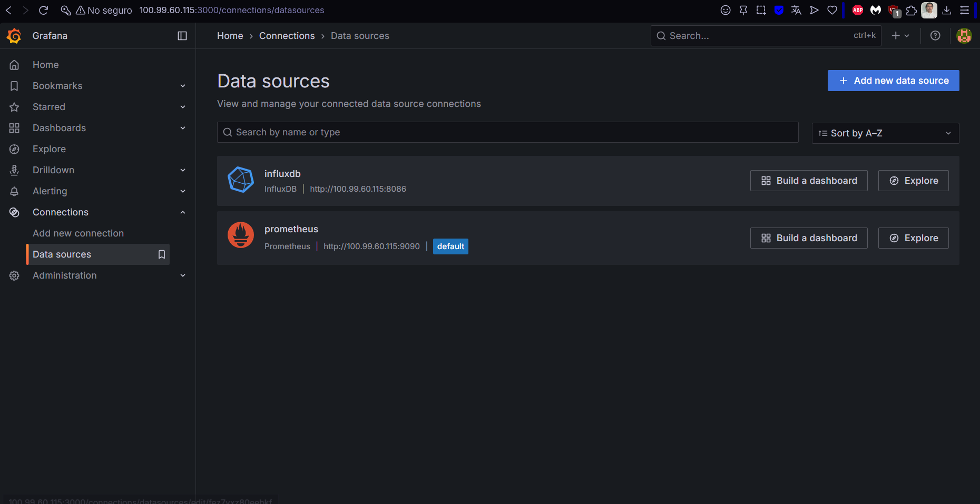Viewport: 980px width, 504px height.
Task: Click the Alerting bell icon
Action: tap(14, 191)
